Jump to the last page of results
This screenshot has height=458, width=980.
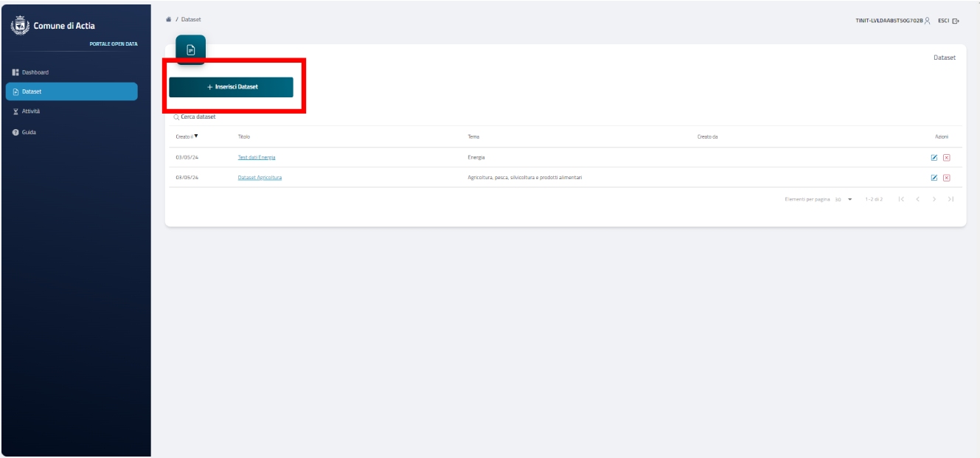[x=951, y=199]
